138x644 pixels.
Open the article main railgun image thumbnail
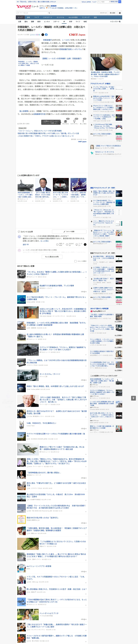(x=29, y=49)
